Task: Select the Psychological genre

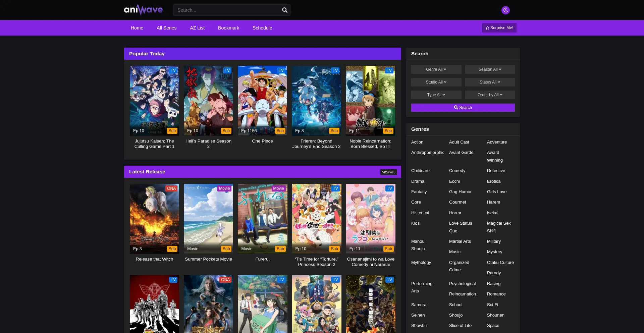Action: point(462,284)
